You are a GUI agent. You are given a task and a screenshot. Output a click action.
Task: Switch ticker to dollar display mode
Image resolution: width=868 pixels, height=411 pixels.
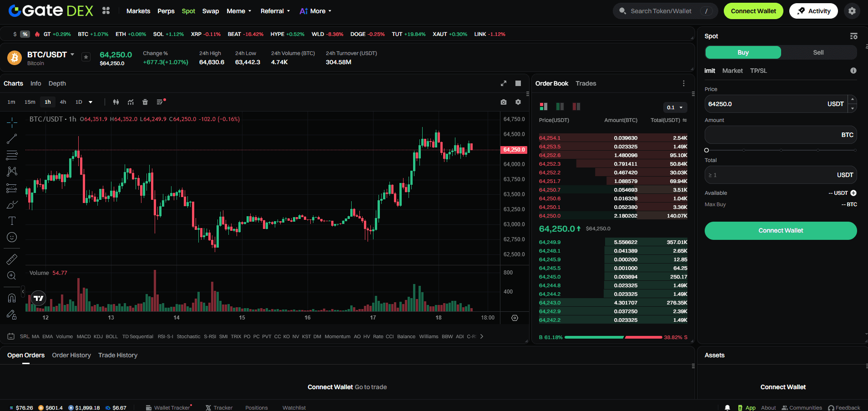[x=15, y=34]
